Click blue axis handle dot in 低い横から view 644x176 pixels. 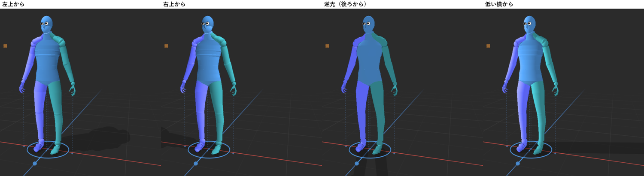coord(518,163)
